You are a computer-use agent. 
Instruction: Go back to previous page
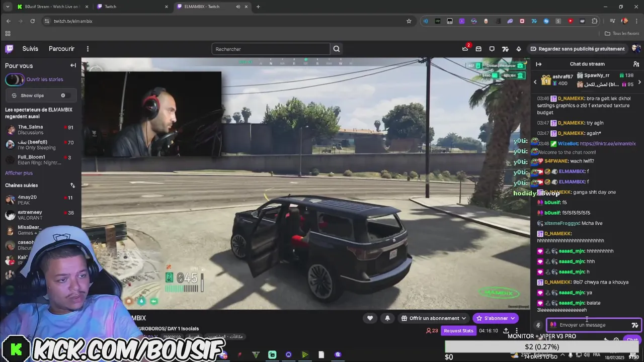9,21
